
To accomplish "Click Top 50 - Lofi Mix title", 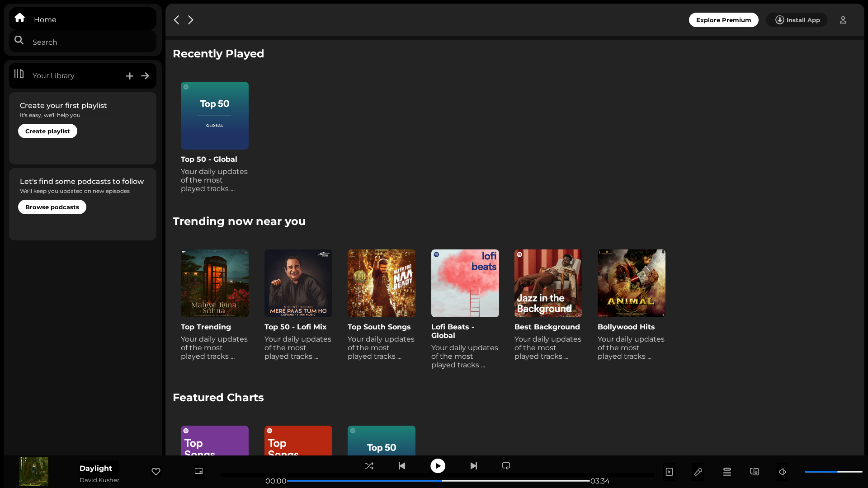I will click(x=295, y=327).
